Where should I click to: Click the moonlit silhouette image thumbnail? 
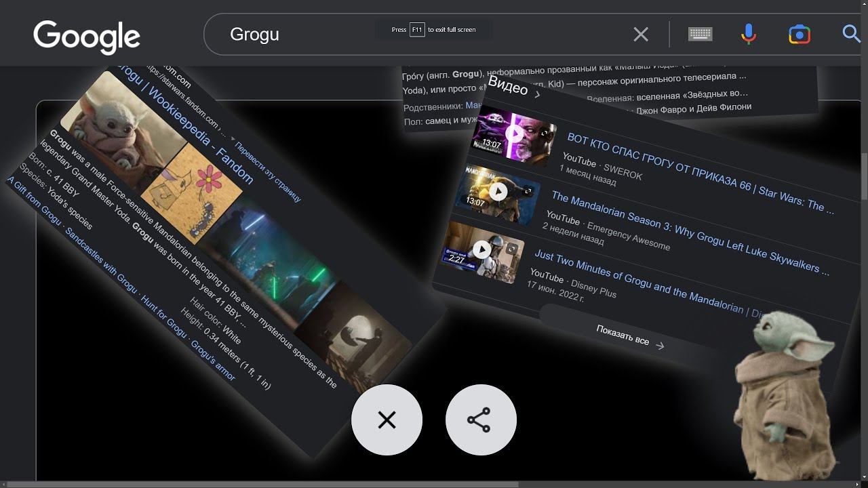click(x=355, y=339)
